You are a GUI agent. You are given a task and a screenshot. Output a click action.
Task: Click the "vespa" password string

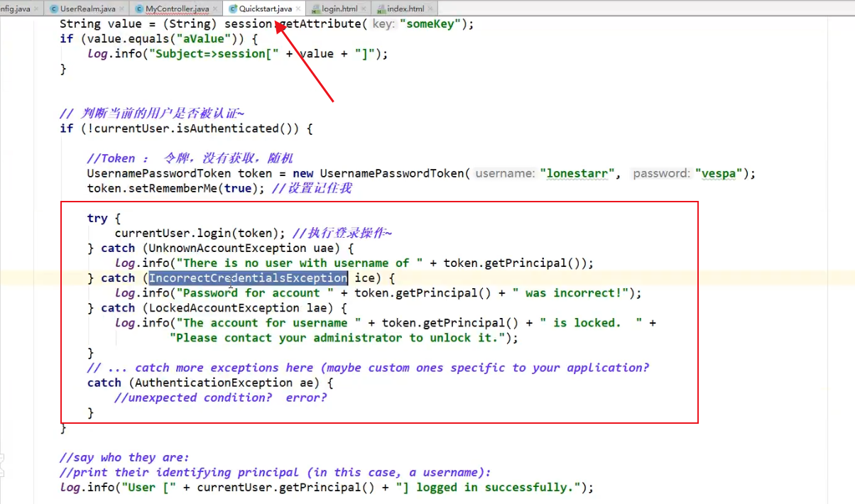(x=719, y=173)
